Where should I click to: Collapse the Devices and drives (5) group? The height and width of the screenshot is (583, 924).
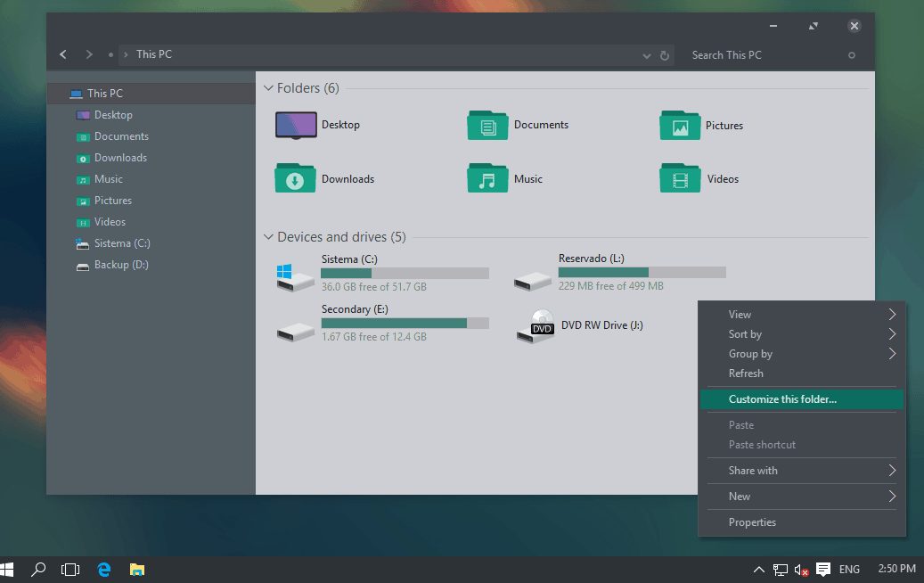click(x=268, y=237)
